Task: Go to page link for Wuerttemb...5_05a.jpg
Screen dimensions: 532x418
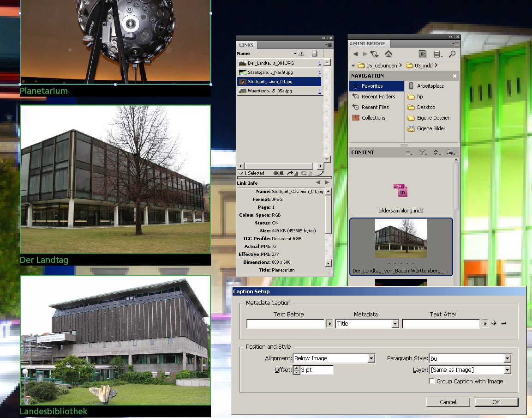Action: pos(320,91)
